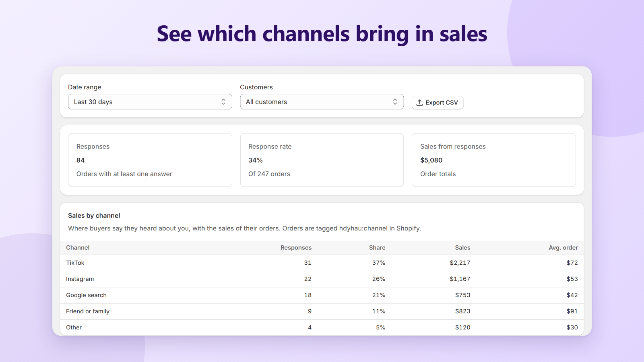Image resolution: width=644 pixels, height=362 pixels.
Task: Click the $753 sales cell
Action: tap(463, 295)
